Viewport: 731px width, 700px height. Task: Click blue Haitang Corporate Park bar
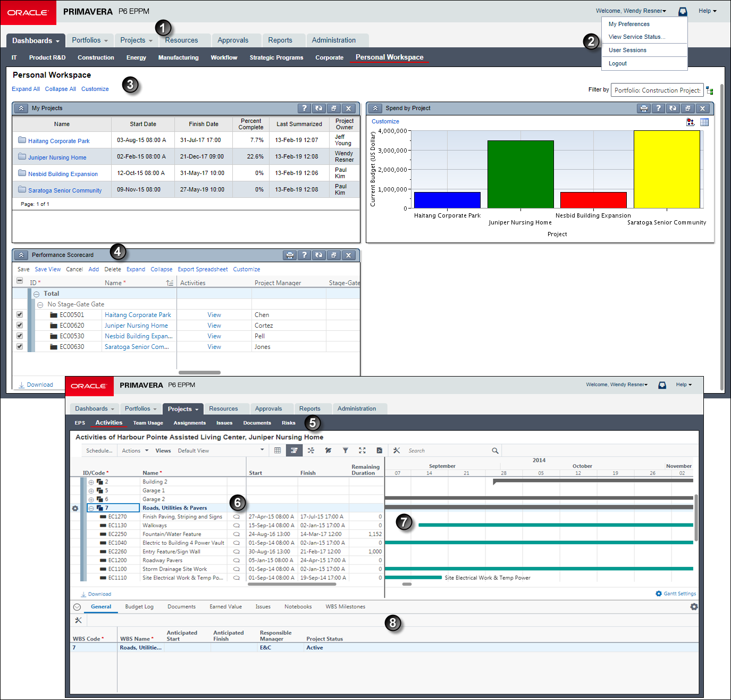point(447,200)
